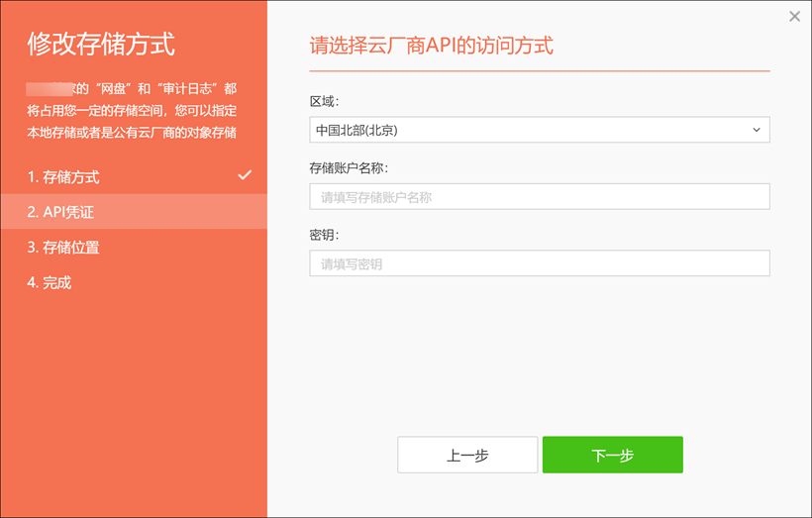This screenshot has width=812, height=518.
Task: Click the description paragraph about 网盘 and 审计日志
Action: coord(134,111)
